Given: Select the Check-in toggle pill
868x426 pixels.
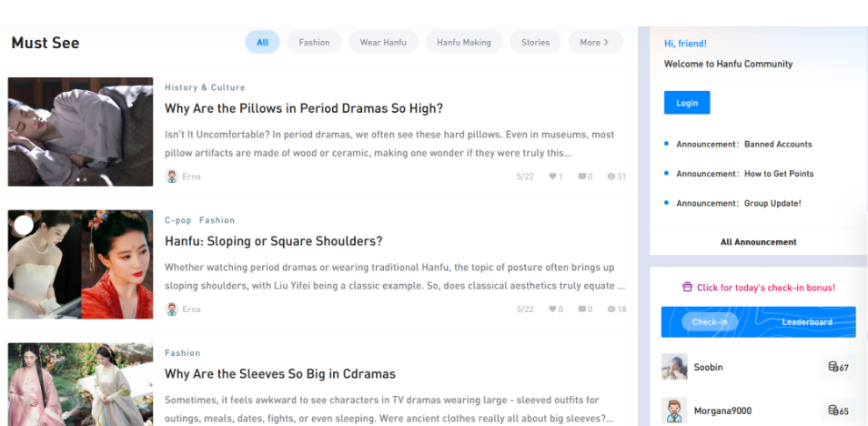Looking at the screenshot, I should (x=710, y=322).
